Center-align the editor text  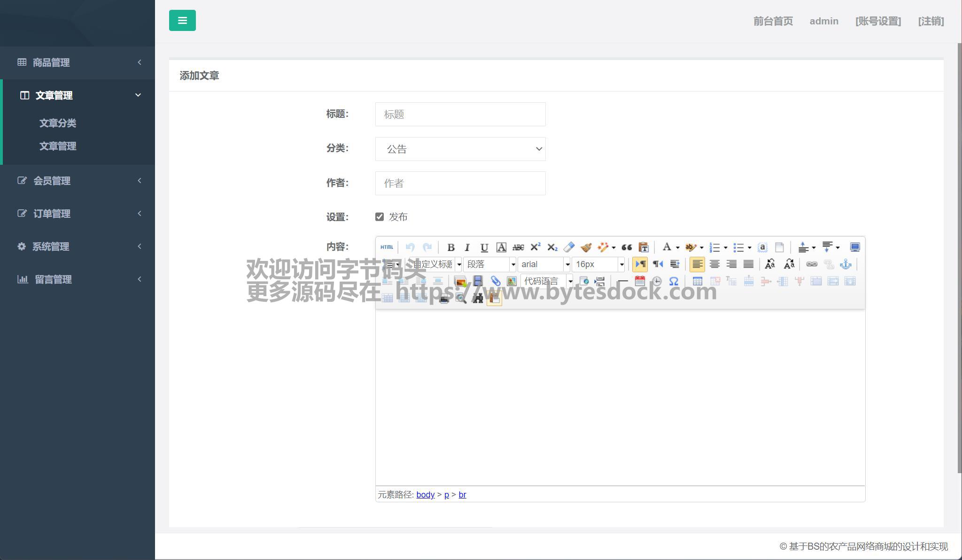(714, 264)
